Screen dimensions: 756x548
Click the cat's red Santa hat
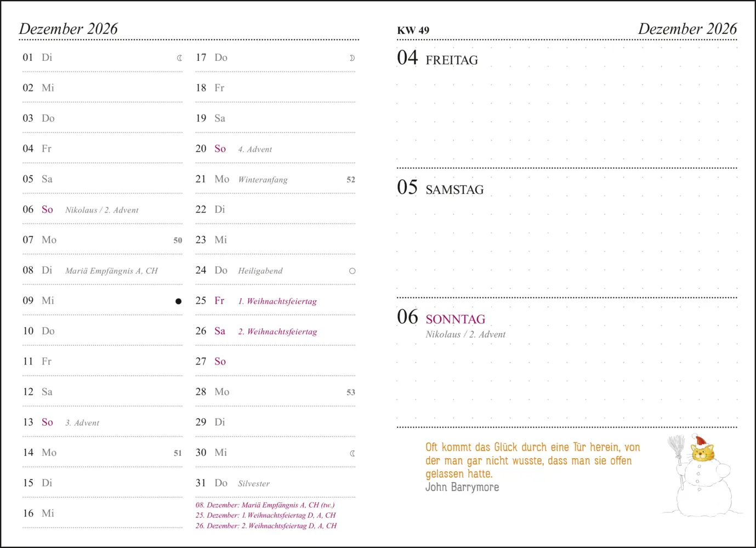(699, 440)
